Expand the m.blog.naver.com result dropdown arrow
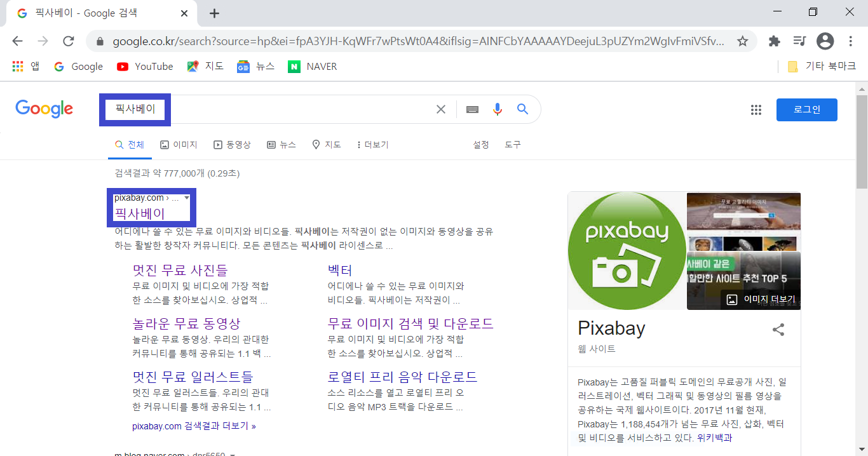 click(233, 455)
